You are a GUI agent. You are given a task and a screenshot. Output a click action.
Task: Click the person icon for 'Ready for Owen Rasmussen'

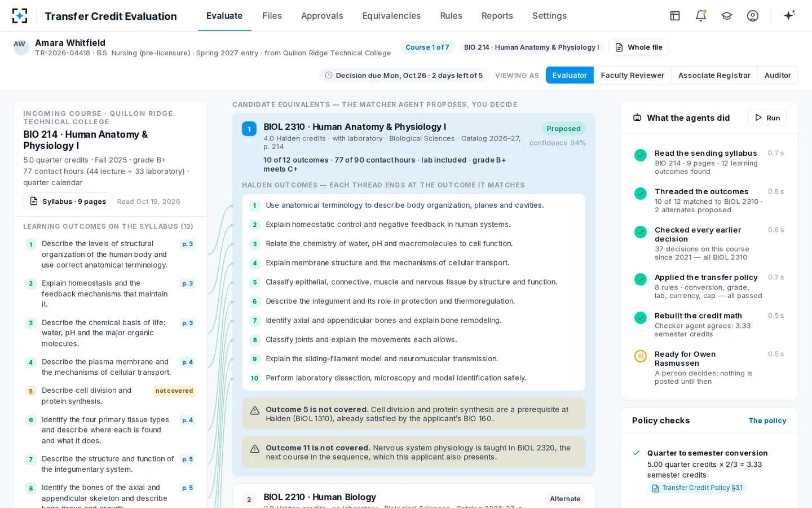(x=641, y=356)
